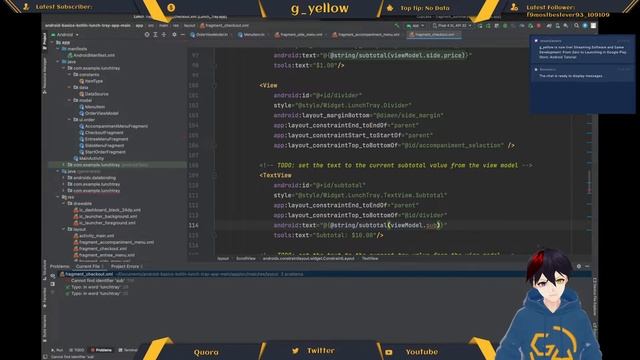Click the Collapse All icon in Project panel
Image resolution: width=640 pixels, height=360 pixels.
[164, 35]
